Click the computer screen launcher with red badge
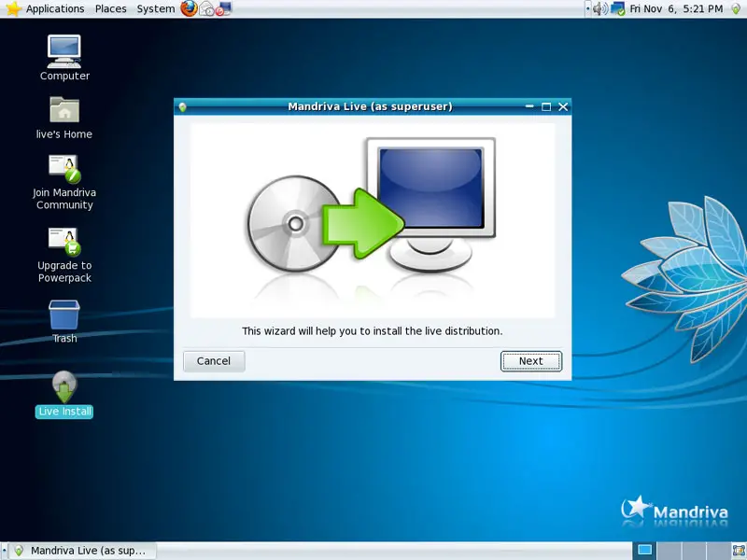747x560 pixels. pyautogui.click(x=223, y=8)
